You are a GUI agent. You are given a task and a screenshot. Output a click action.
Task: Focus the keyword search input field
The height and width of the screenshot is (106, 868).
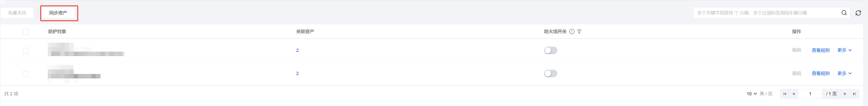pyautogui.click(x=765, y=13)
